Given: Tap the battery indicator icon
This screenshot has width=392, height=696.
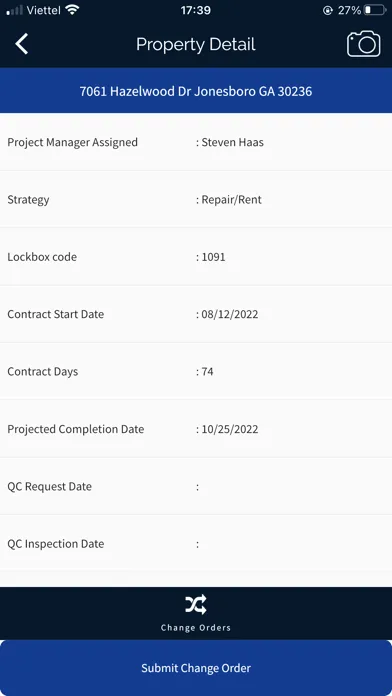Looking at the screenshot, I should coord(375,10).
